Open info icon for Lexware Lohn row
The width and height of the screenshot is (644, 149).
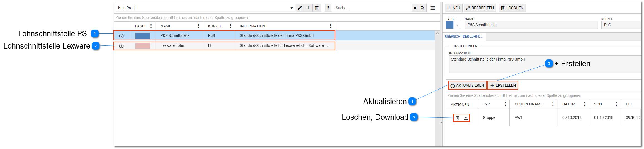click(121, 46)
